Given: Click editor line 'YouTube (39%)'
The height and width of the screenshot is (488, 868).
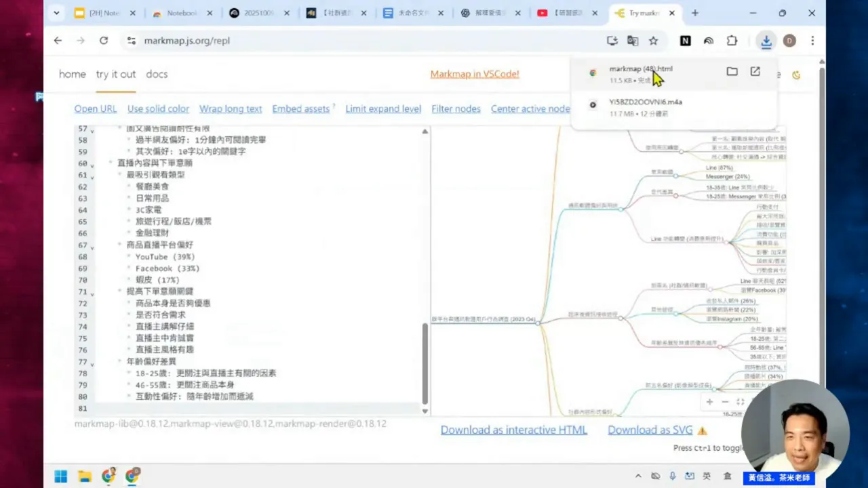Looking at the screenshot, I should (x=165, y=257).
